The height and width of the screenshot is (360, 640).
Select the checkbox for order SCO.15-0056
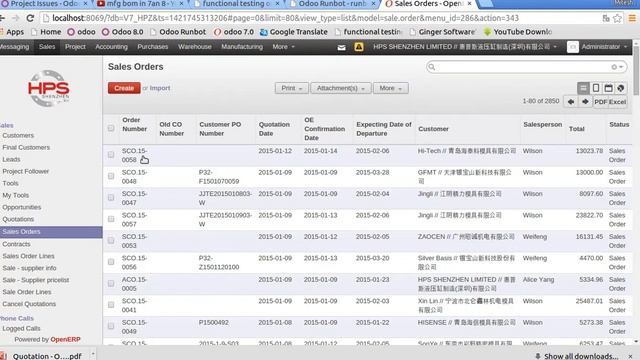pos(111,262)
